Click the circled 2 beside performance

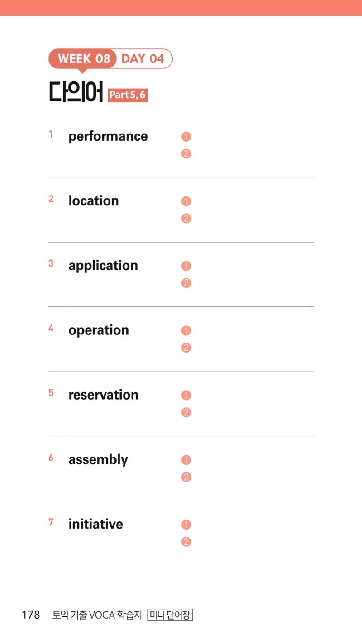pos(186,154)
